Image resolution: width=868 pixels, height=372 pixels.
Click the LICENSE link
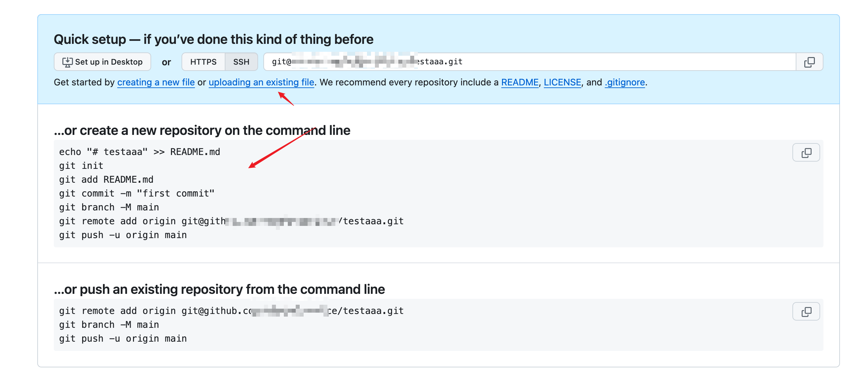pos(562,82)
